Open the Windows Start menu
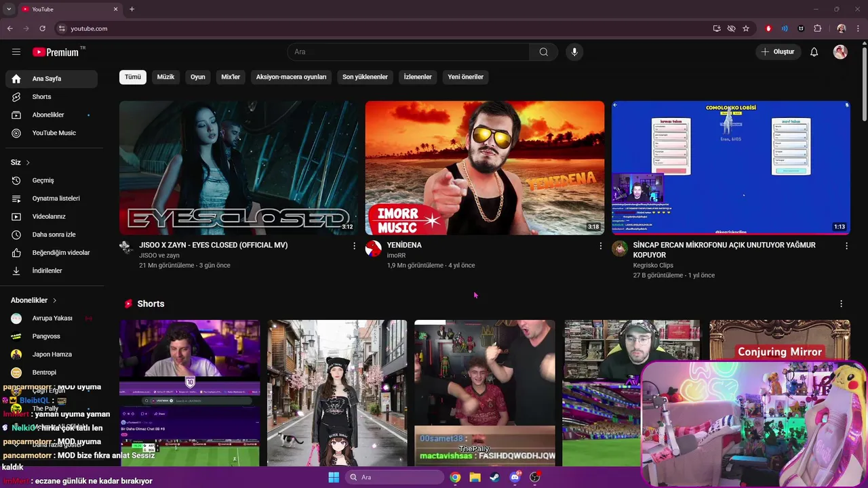 click(334, 477)
